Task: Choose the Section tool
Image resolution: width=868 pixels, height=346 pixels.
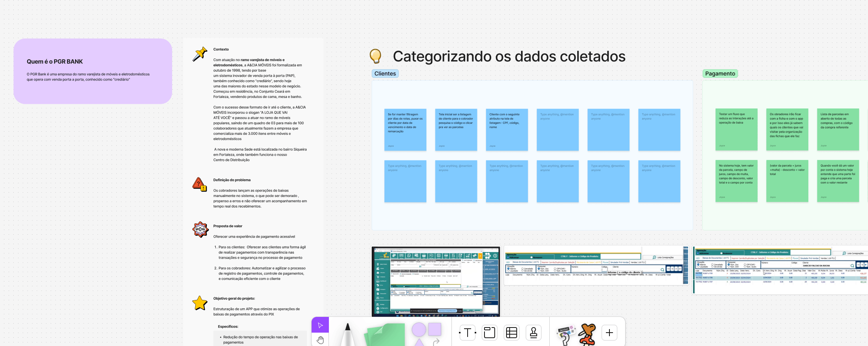Action: click(490, 333)
